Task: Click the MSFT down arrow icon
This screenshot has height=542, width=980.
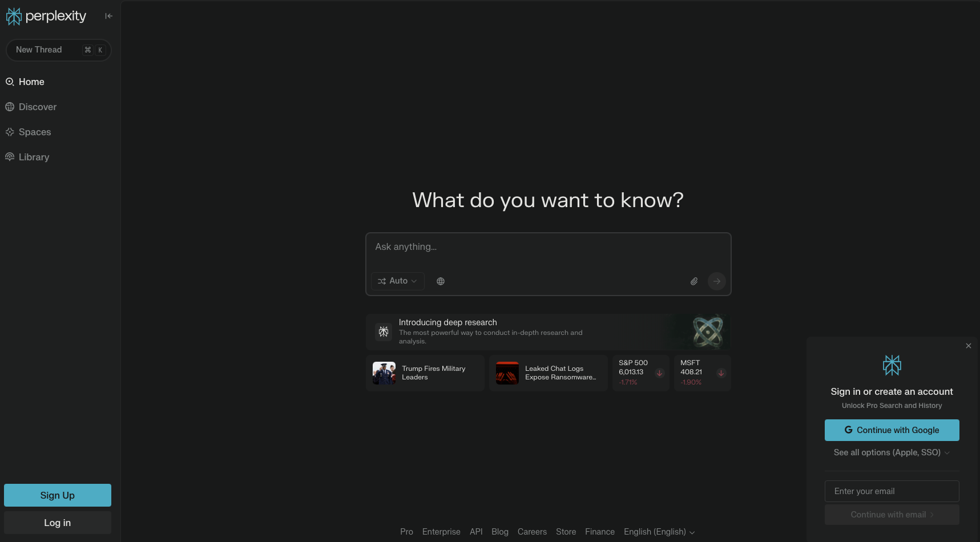Action: coord(721,373)
